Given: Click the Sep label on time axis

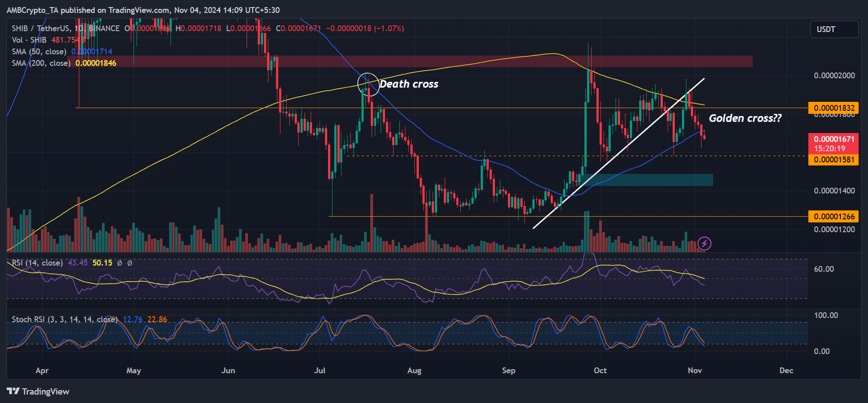Looking at the screenshot, I should (x=508, y=371).
